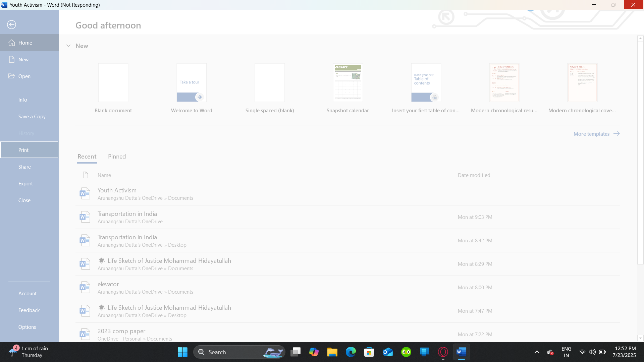Image resolution: width=644 pixels, height=362 pixels.
Task: Click the Copilot icon in taskbar
Action: pos(314,352)
